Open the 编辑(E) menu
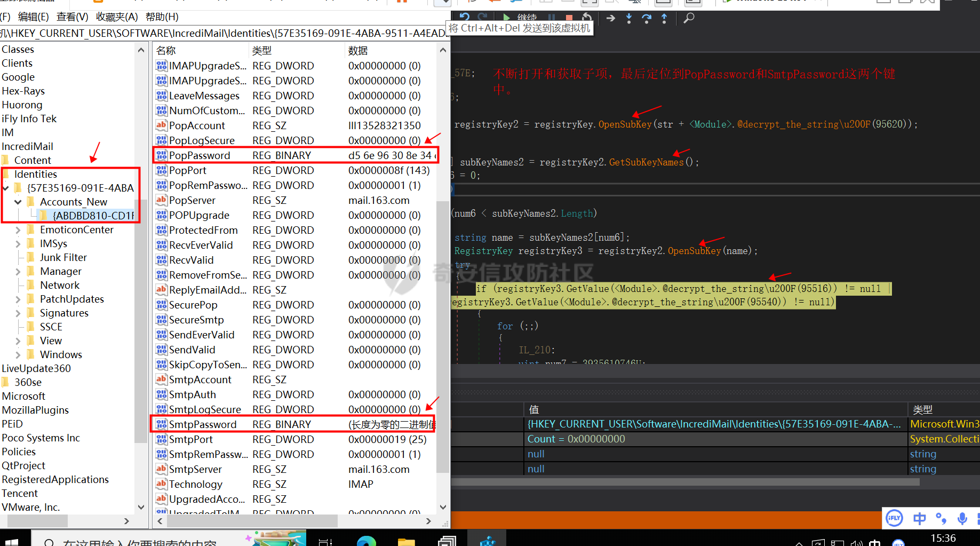Screen dimensions: 980x546 point(33,17)
